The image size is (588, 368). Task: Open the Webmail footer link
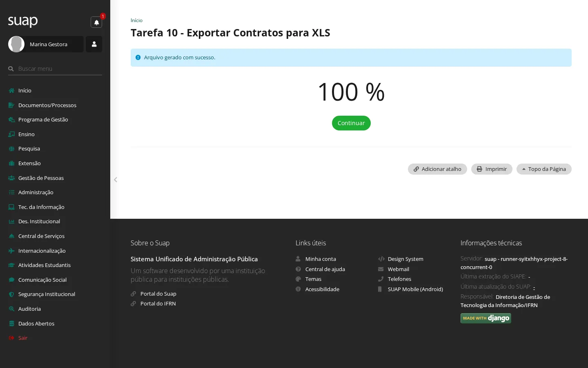[x=399, y=269]
